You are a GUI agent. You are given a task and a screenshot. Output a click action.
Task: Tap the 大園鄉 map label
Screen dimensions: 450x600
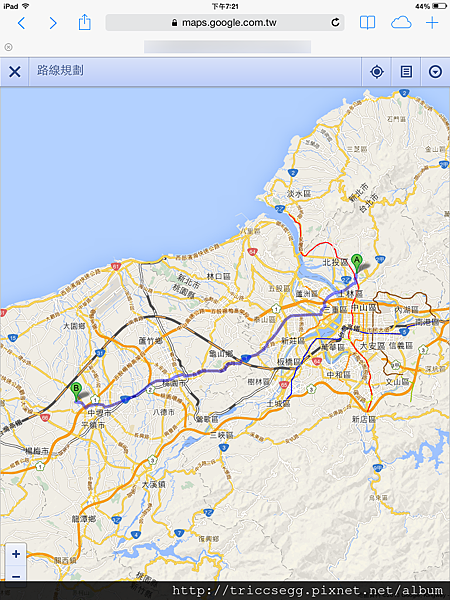click(74, 326)
